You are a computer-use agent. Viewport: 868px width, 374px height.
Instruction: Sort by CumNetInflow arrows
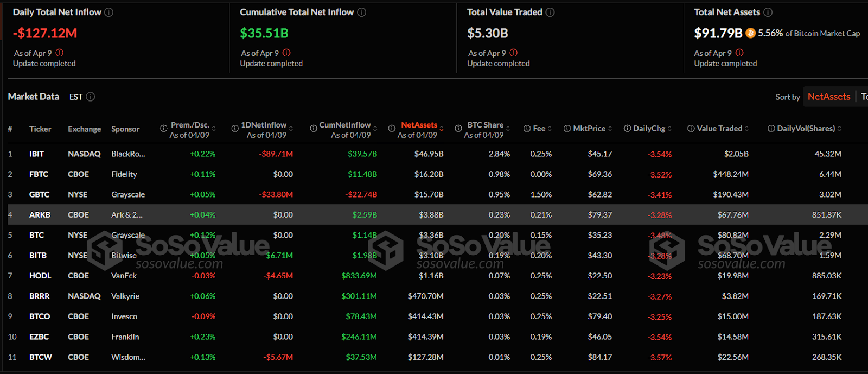click(x=375, y=129)
